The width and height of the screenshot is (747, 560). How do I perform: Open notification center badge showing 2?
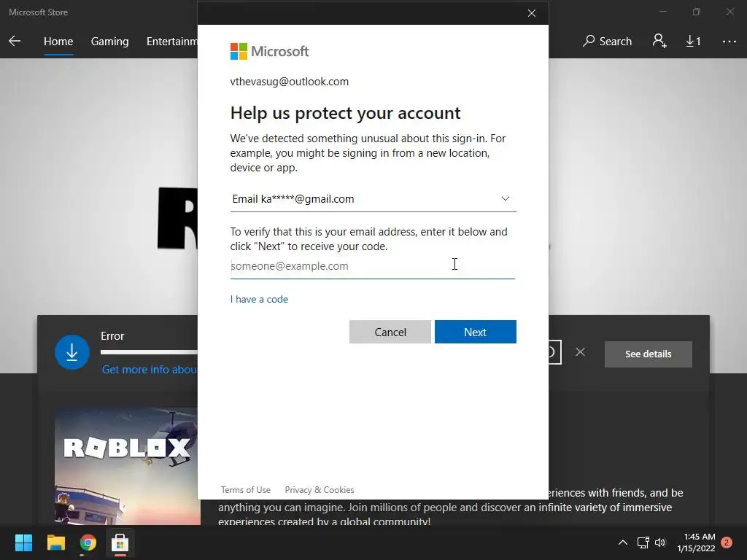pyautogui.click(x=727, y=542)
